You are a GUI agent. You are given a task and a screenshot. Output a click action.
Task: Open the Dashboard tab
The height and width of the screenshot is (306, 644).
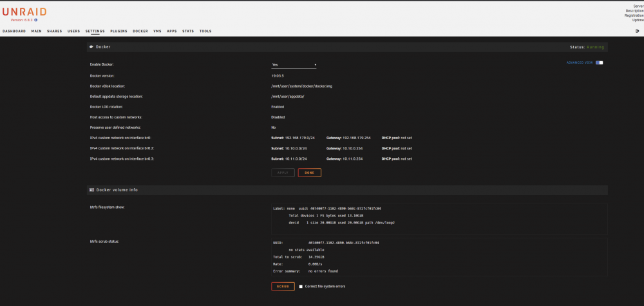tap(14, 31)
